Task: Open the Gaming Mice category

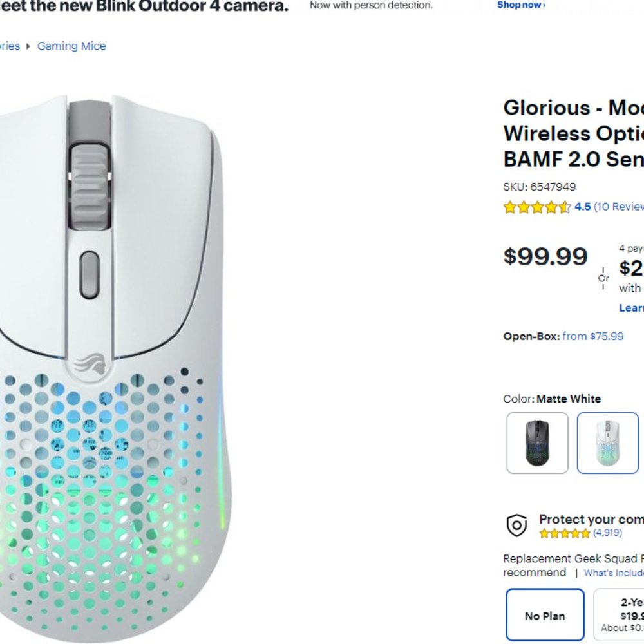Action: 71,46
